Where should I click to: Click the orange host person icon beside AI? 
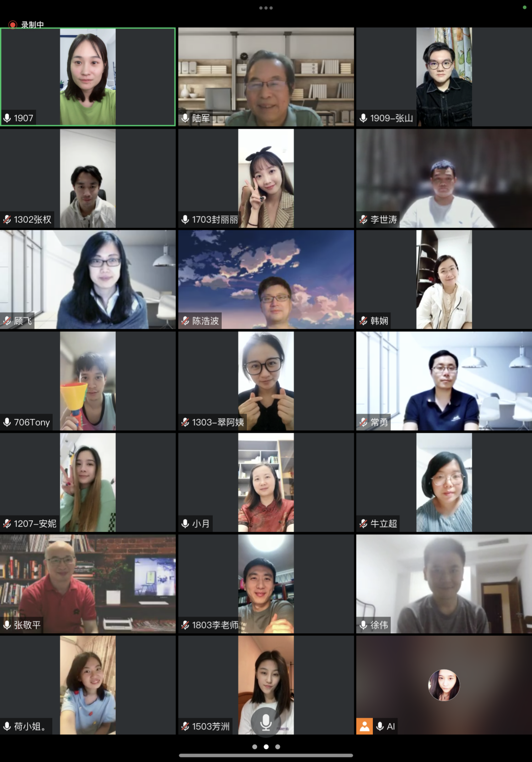coord(365,726)
